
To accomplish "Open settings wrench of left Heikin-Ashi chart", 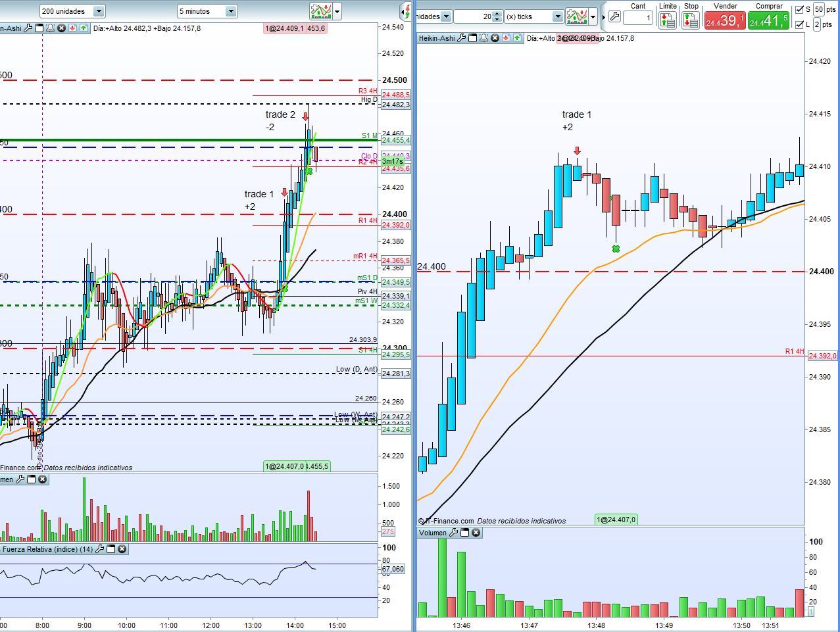I will (28, 28).
